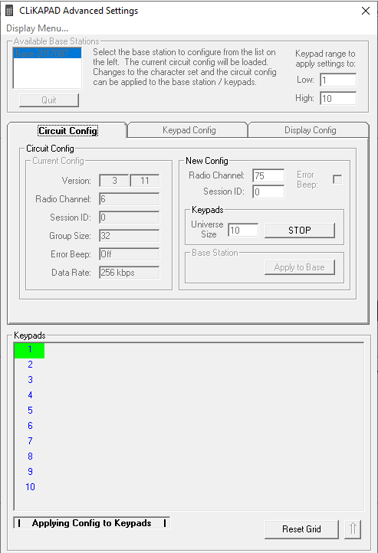Click the New Config Session ID field
The height and width of the screenshot is (553, 378).
[268, 192]
